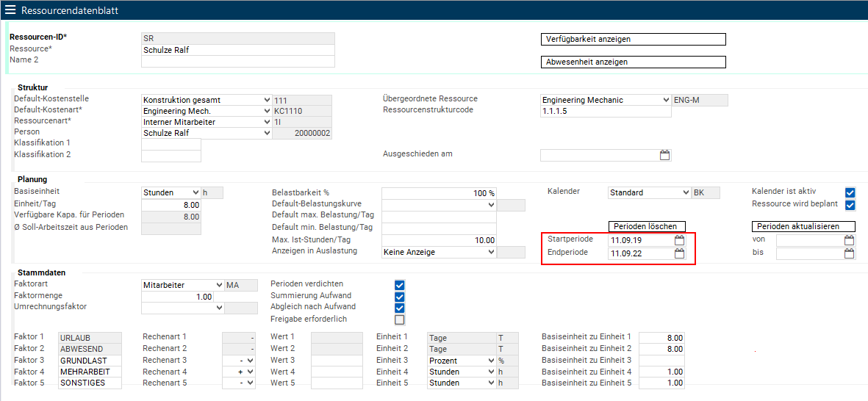This screenshot has width=868, height=401.
Task: Open the Ressourcenart dropdown
Action: pyautogui.click(x=265, y=122)
